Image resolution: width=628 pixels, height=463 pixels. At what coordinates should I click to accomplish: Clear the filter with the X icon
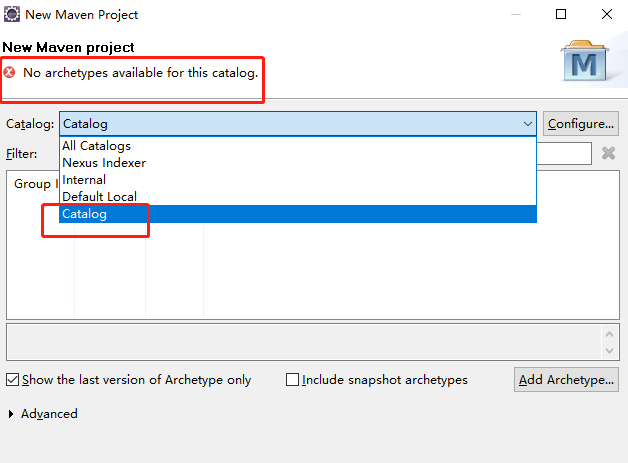[608, 153]
